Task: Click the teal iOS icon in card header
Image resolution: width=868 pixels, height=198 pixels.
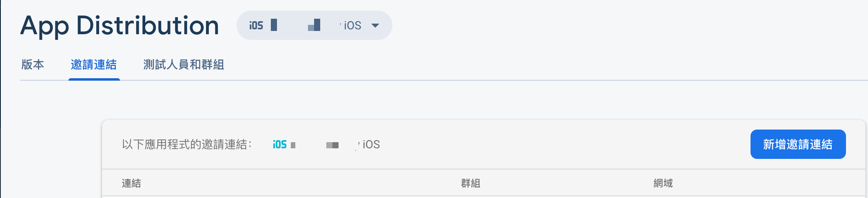Action: pos(280,145)
